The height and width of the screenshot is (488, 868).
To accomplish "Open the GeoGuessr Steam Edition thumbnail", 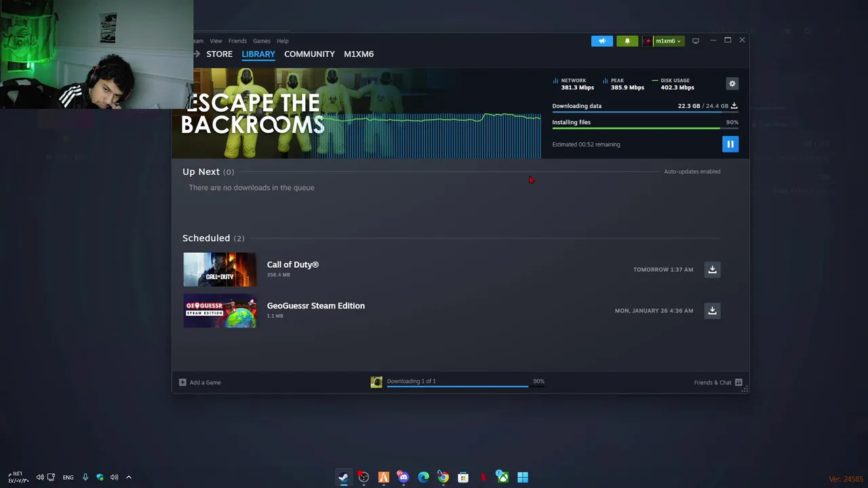I will point(220,310).
